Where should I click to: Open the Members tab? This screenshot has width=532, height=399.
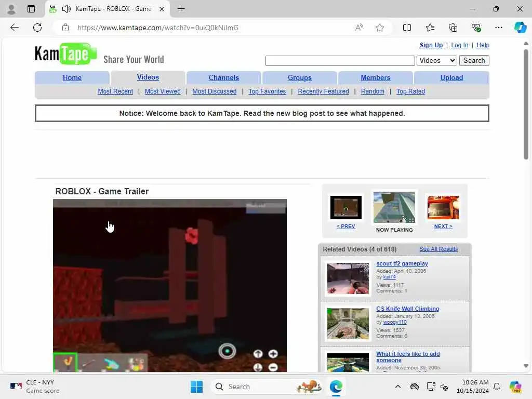375,78
